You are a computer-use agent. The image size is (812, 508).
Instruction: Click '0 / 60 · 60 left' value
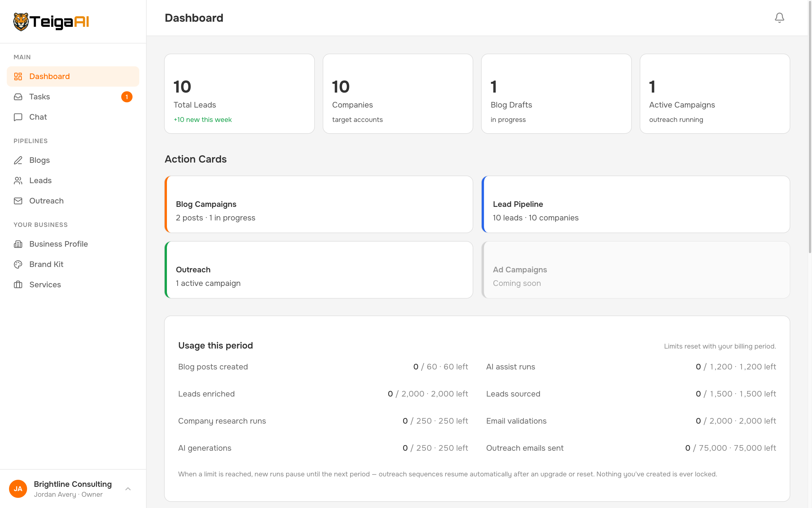coord(441,367)
